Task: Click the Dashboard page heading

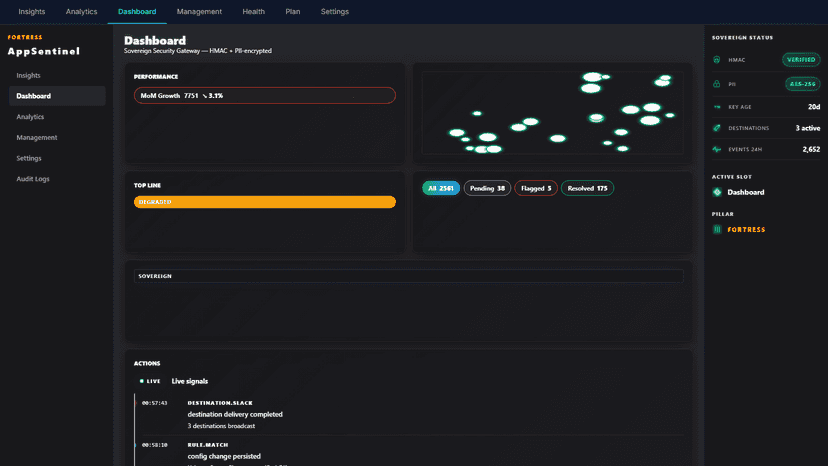Action: [x=155, y=41]
